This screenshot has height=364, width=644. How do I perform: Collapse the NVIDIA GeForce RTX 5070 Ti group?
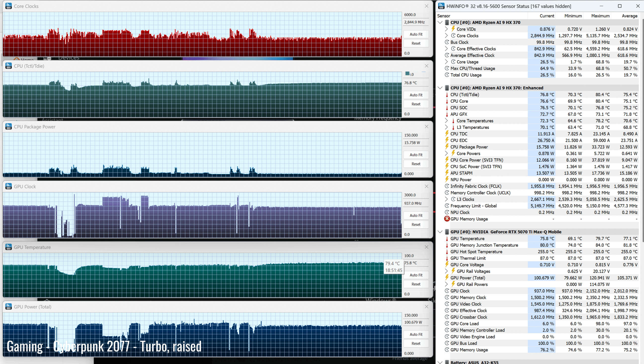(440, 232)
